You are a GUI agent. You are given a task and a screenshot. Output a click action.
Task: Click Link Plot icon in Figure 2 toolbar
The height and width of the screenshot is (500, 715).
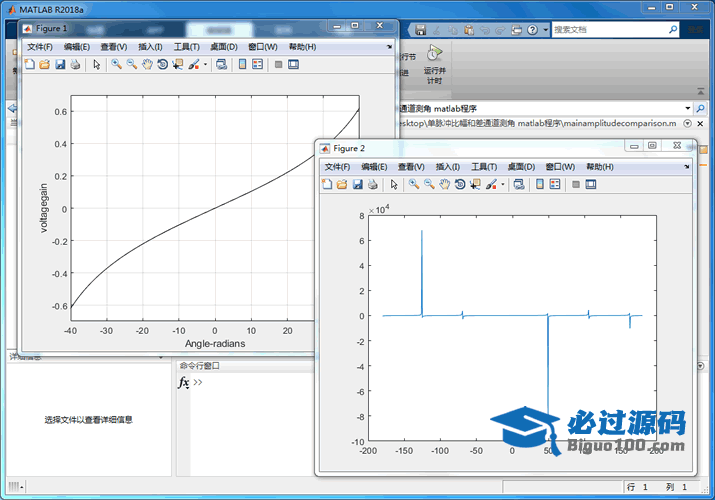[x=519, y=184]
